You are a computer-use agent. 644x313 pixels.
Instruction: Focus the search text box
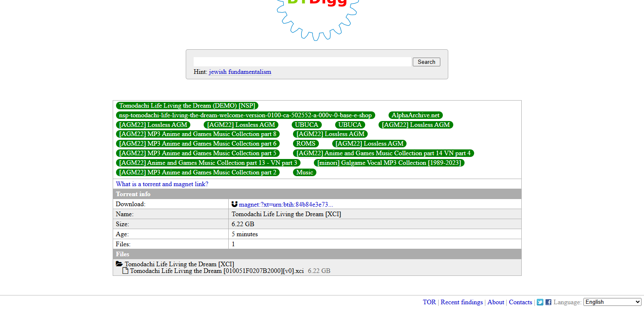(303, 62)
